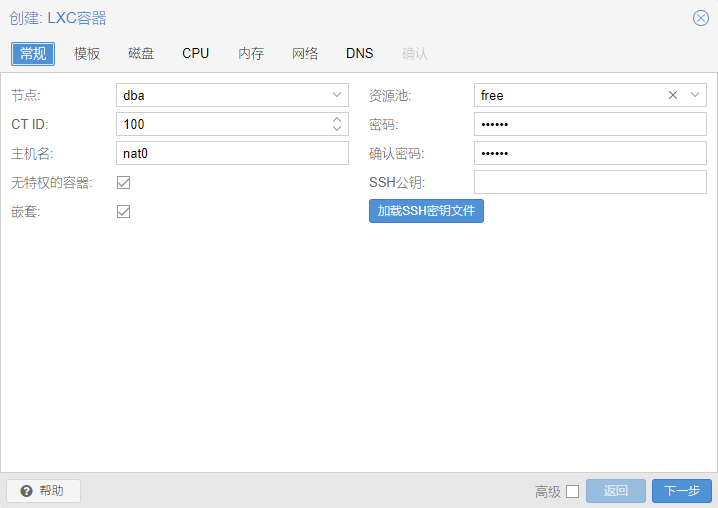Focus the hostname field containing nat0

(x=232, y=153)
